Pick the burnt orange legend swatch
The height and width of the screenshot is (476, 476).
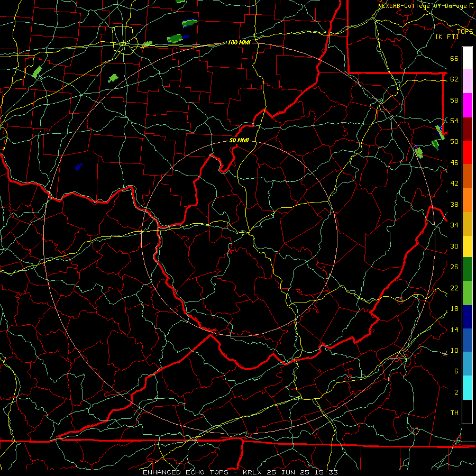pos(467,176)
